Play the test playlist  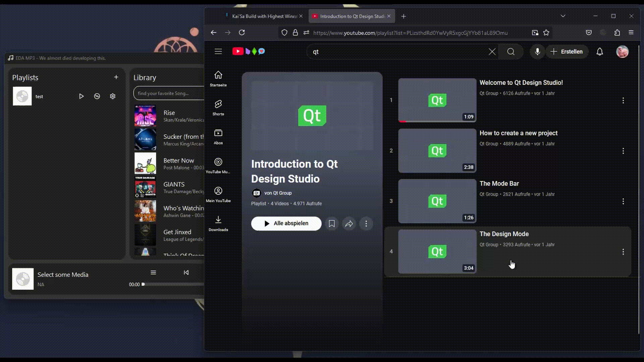coord(81,96)
